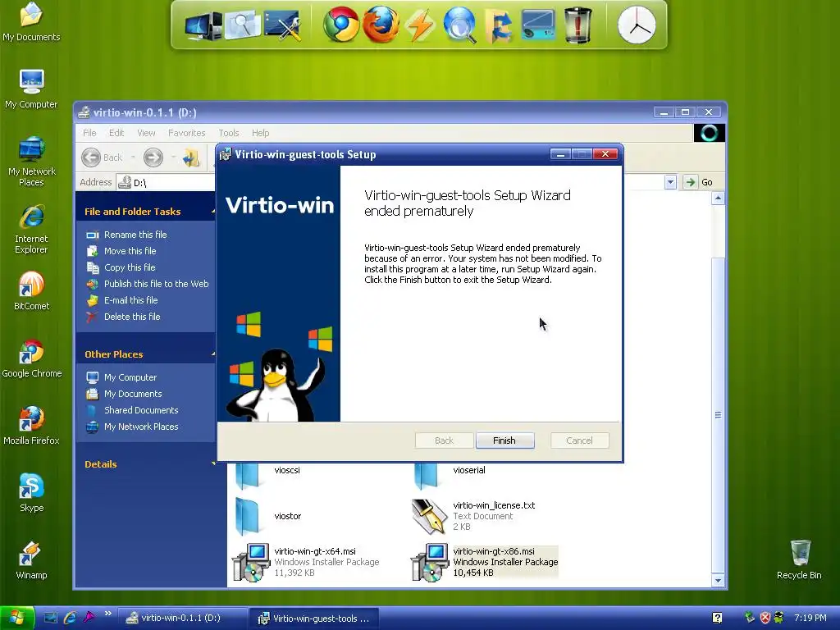This screenshot has height=630, width=840.
Task: Launch Google Chrome desktop shortcut
Action: (x=32, y=358)
